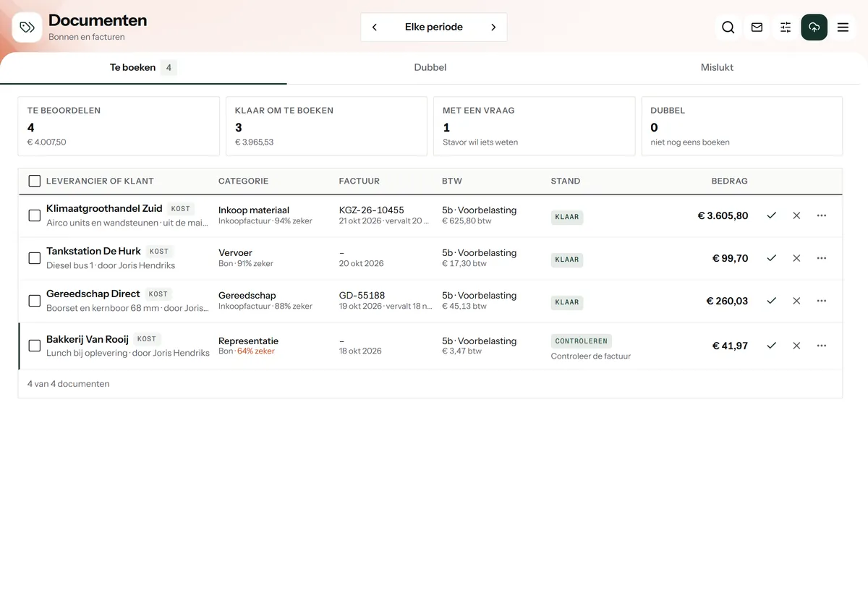Go to the next period with the right chevron
The height and width of the screenshot is (603, 868).
(493, 27)
